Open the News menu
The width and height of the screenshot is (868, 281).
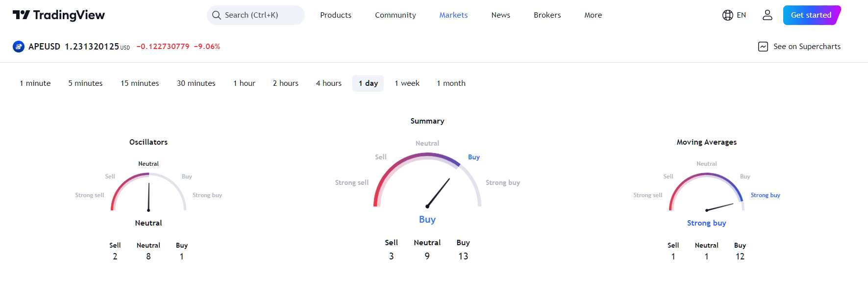501,15
